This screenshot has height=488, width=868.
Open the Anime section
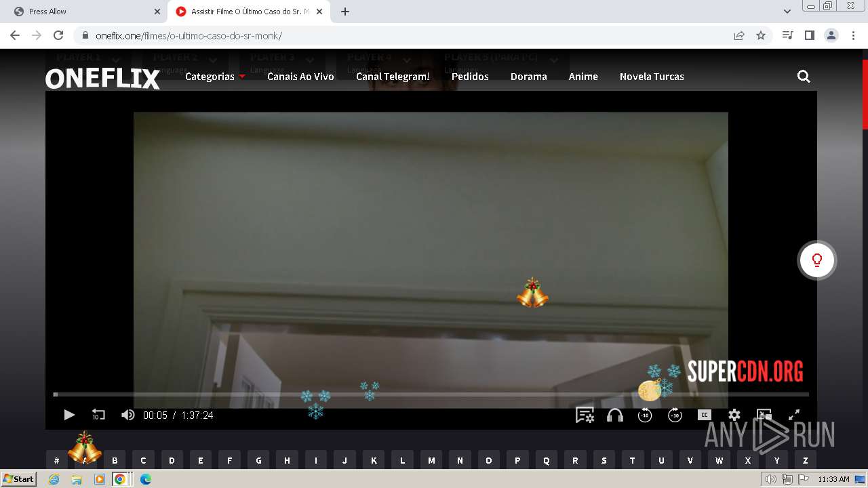click(x=583, y=77)
